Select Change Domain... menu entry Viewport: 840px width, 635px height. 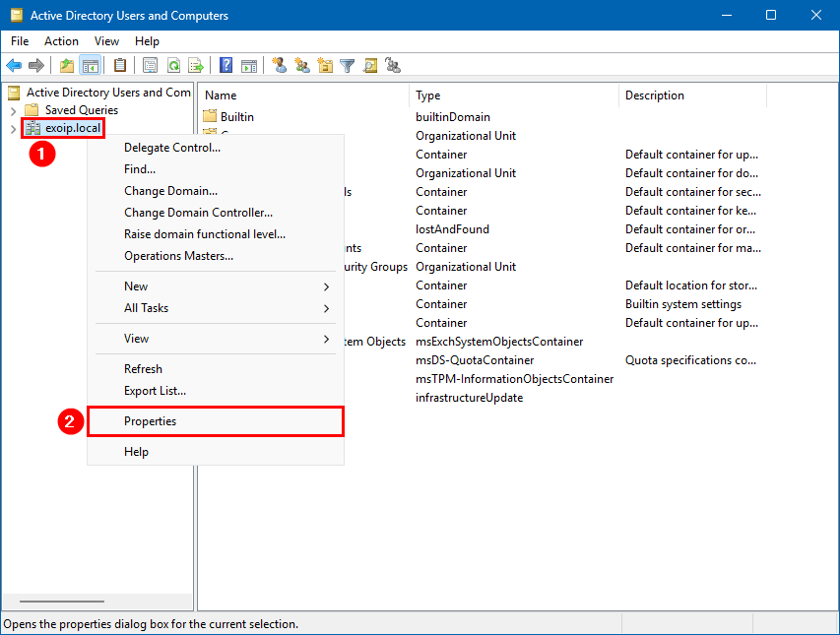[x=216, y=191]
